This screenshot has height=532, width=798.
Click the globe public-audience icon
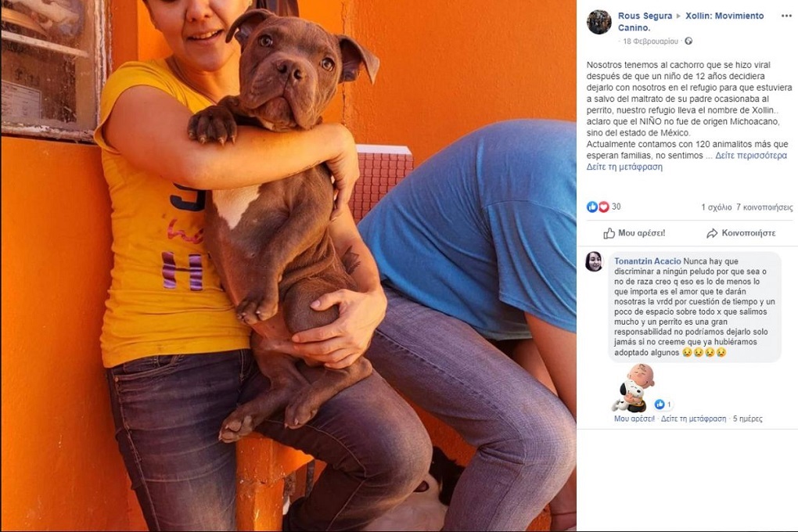click(x=688, y=41)
